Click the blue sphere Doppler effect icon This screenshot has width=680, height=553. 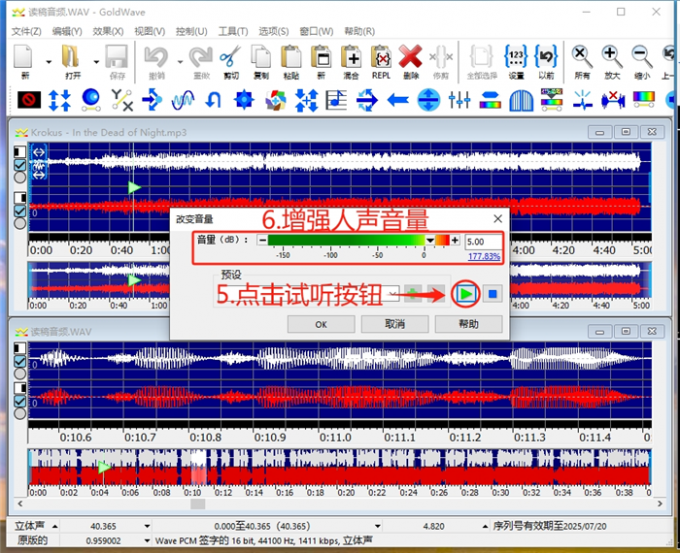click(x=91, y=100)
